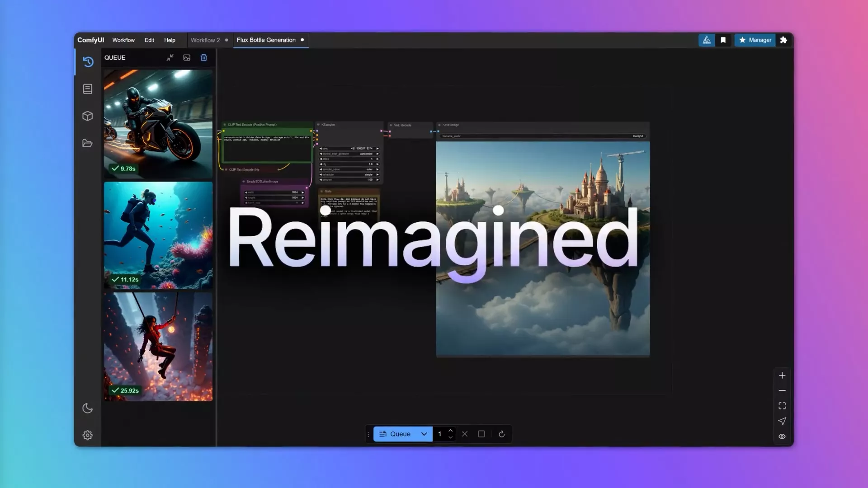
Task: Open the node library sidebar icon
Action: point(88,89)
